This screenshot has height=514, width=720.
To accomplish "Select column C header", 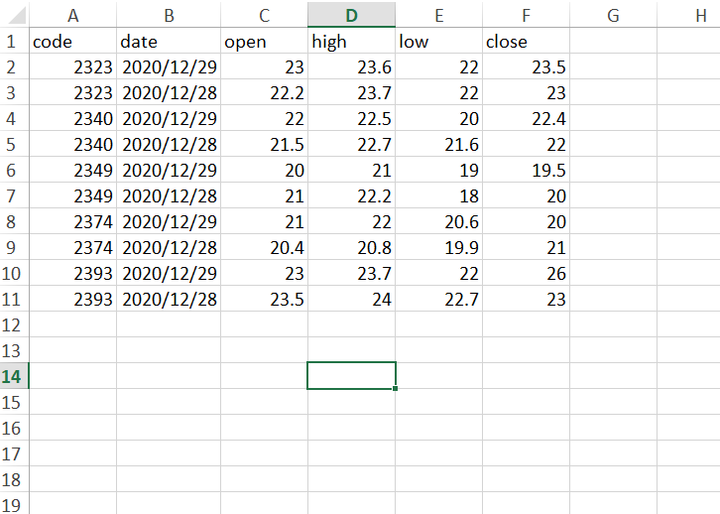I will (x=264, y=16).
